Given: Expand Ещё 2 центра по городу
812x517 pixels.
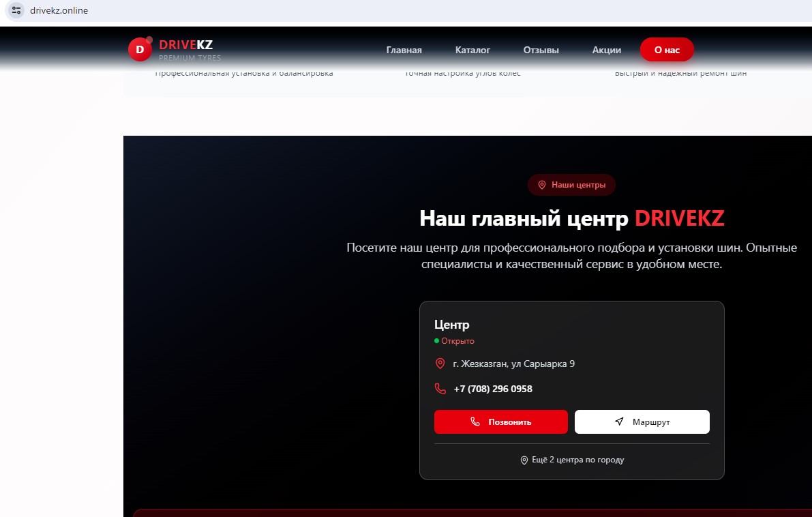Looking at the screenshot, I should click(x=577, y=460).
